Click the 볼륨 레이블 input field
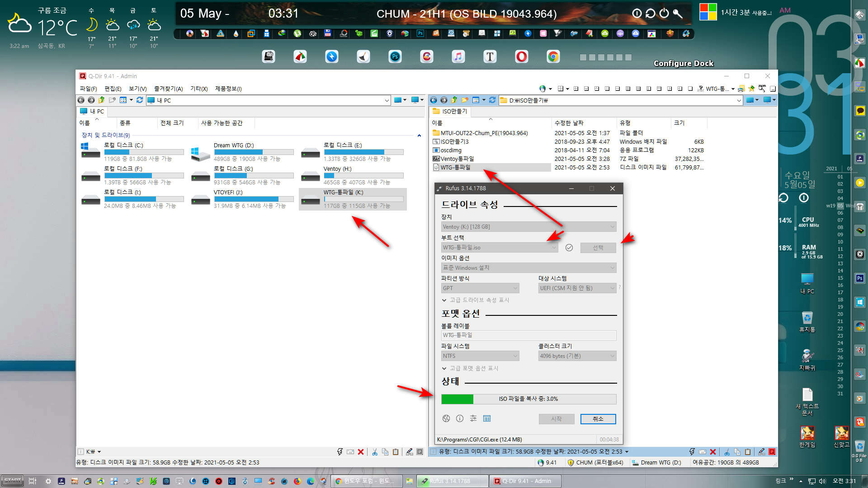 pyautogui.click(x=529, y=335)
